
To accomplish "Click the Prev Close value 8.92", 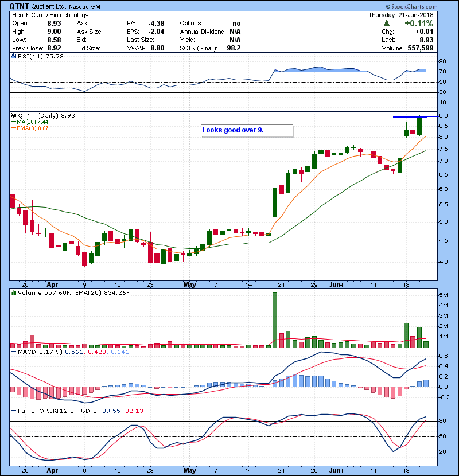I will coord(54,48).
